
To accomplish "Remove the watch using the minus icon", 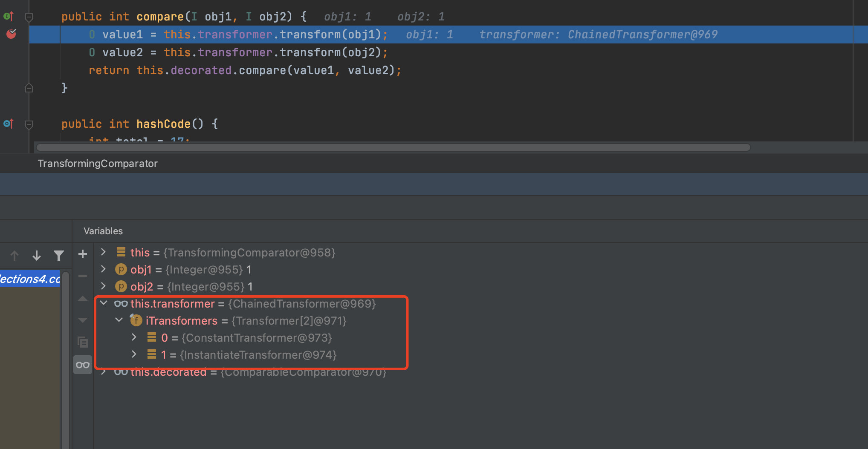I will (x=83, y=276).
